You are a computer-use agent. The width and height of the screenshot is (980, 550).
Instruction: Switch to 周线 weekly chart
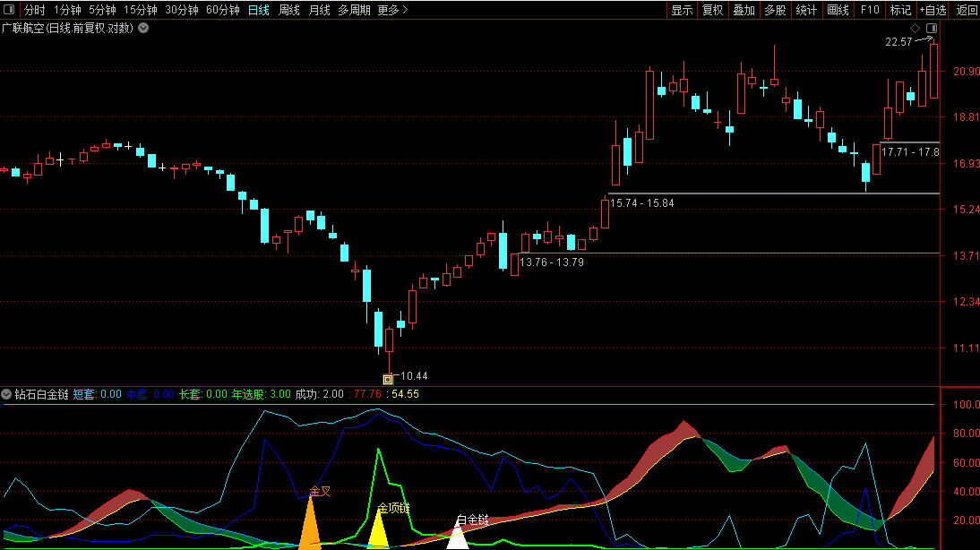(288, 10)
